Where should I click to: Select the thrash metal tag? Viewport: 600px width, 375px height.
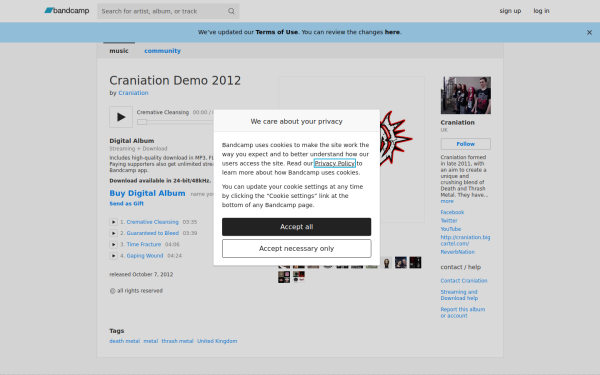pyautogui.click(x=177, y=341)
